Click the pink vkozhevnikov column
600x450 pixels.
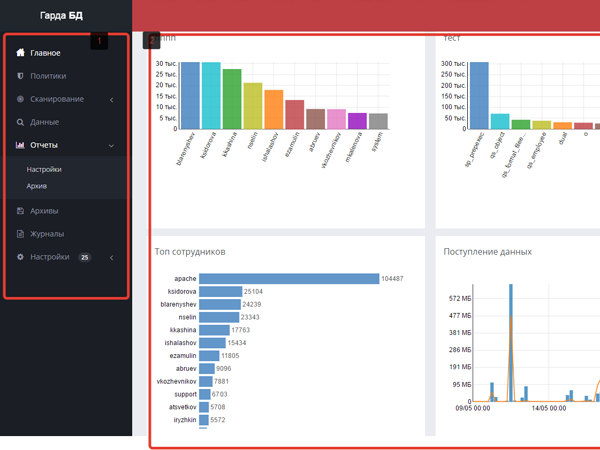pyautogui.click(x=336, y=119)
